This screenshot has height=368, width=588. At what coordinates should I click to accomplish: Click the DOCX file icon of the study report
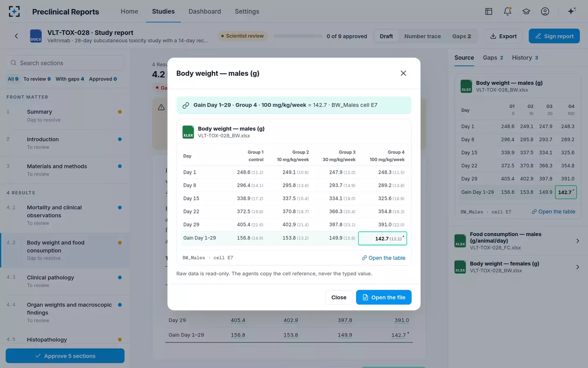36,36
